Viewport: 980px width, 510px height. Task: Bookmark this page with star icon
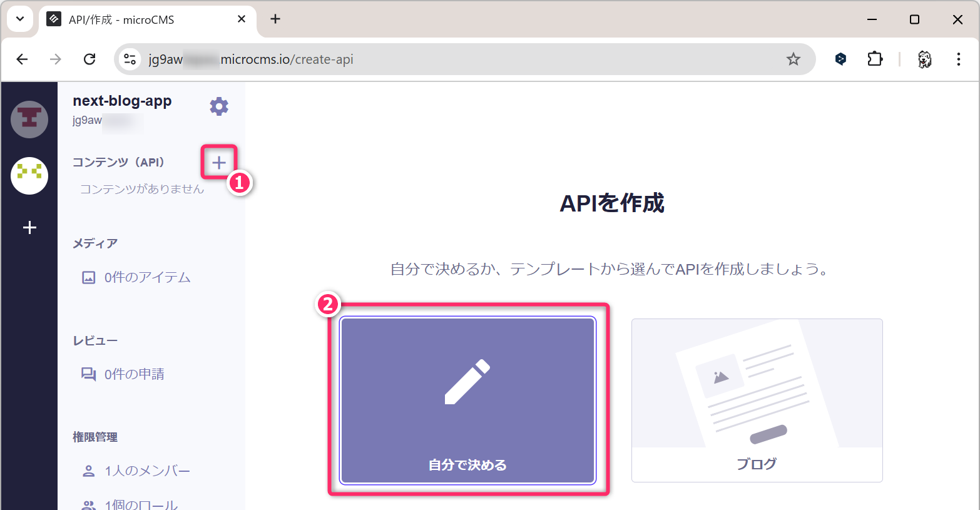tap(793, 59)
